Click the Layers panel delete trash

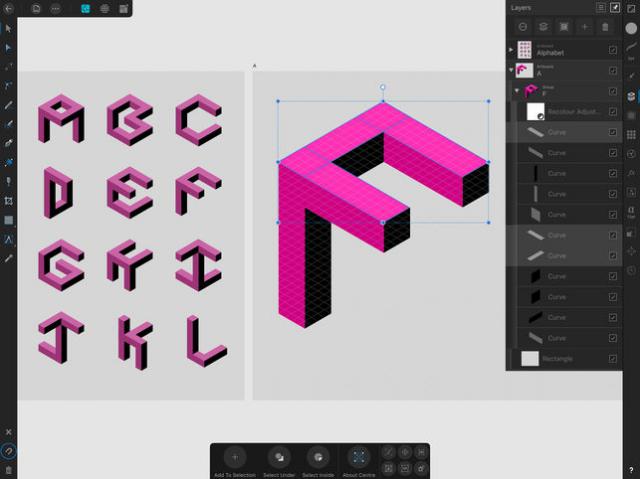[x=605, y=27]
